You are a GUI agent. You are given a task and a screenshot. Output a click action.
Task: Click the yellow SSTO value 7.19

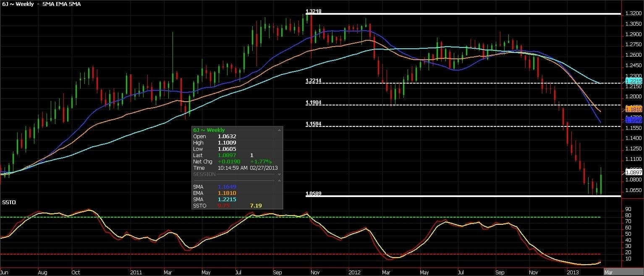tap(256, 205)
